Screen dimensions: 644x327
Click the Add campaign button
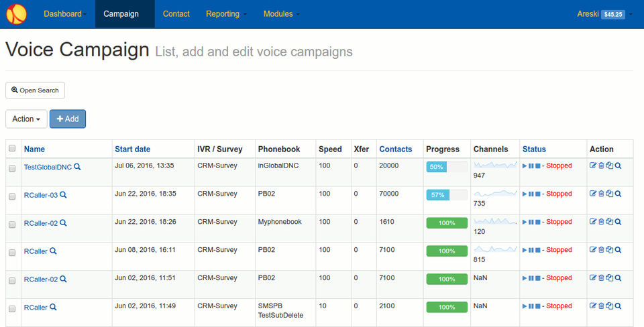point(68,119)
